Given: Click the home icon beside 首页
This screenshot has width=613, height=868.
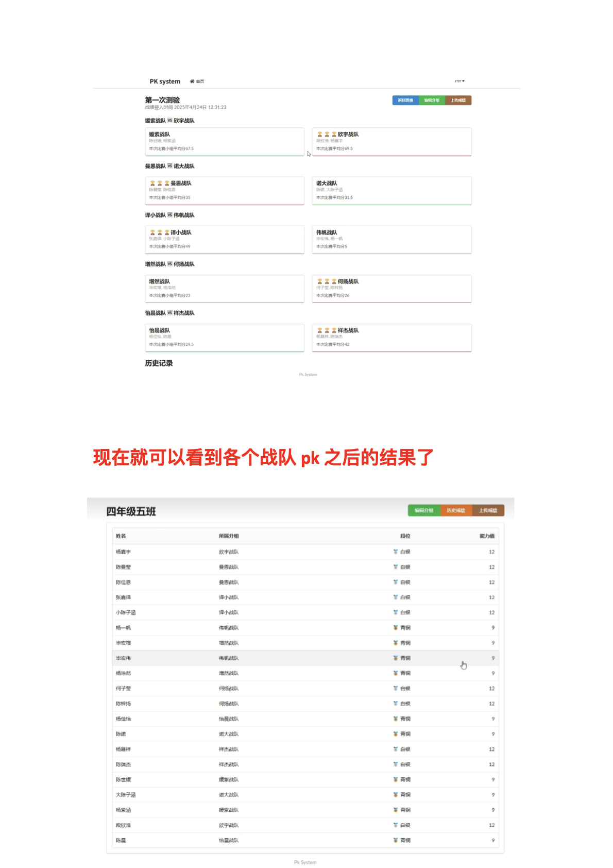Looking at the screenshot, I should [x=192, y=81].
